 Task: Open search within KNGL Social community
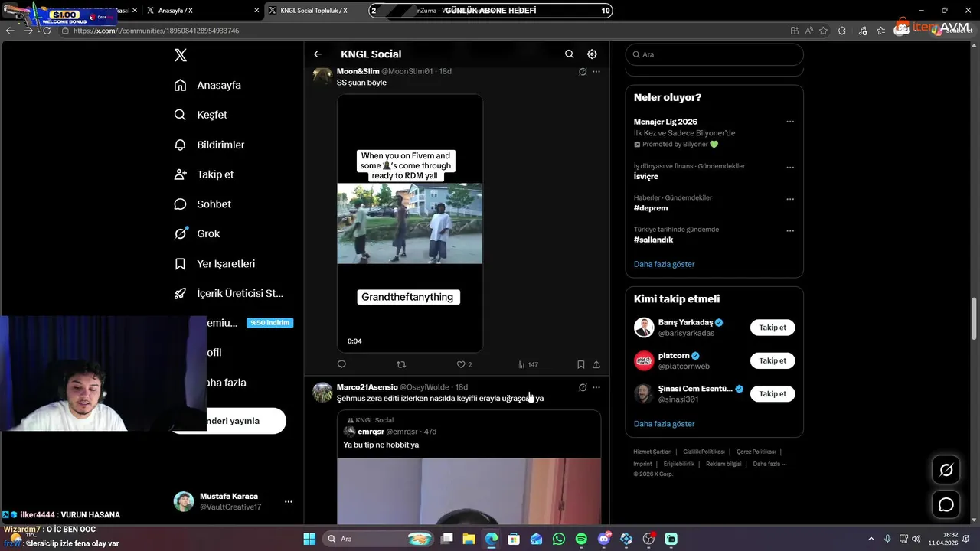click(x=569, y=54)
